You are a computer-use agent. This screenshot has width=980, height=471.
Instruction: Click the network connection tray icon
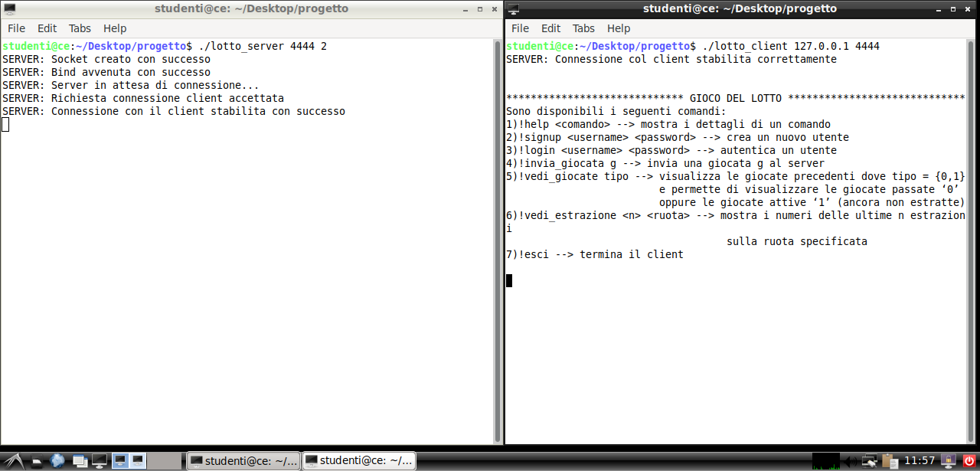click(x=870, y=461)
